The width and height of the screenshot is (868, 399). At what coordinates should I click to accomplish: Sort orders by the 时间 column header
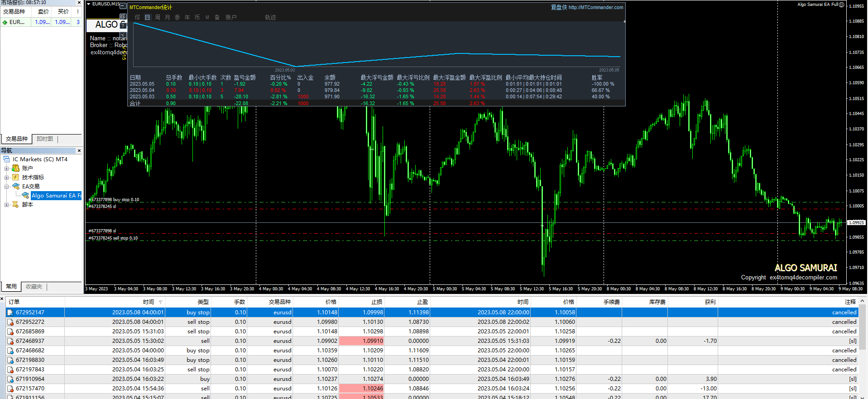pos(148,302)
